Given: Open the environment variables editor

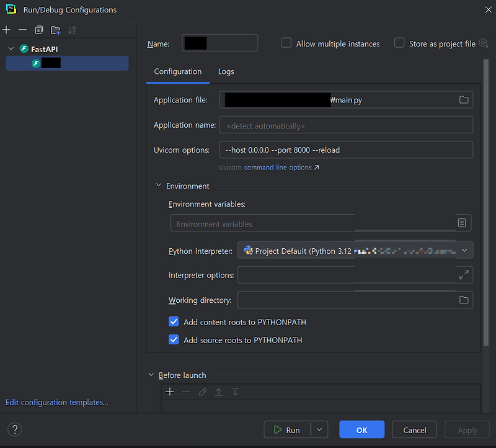Looking at the screenshot, I should [x=462, y=222].
